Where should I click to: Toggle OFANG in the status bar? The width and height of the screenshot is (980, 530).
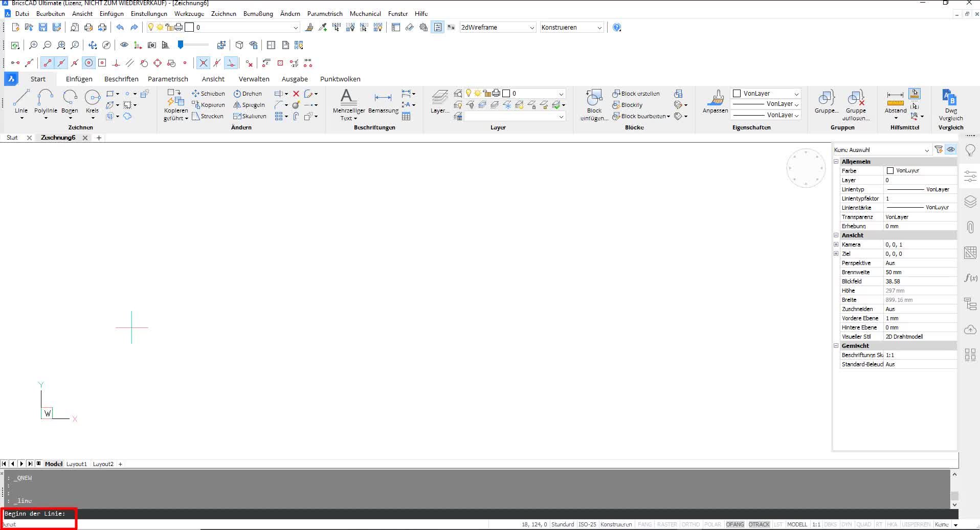[x=734, y=524]
